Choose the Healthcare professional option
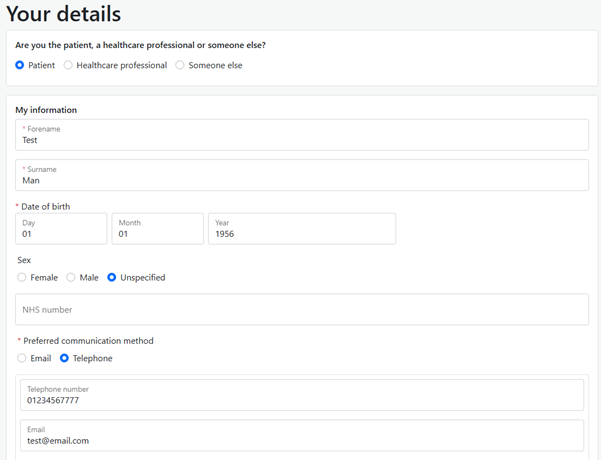Image resolution: width=601 pixels, height=460 pixels. [68, 65]
